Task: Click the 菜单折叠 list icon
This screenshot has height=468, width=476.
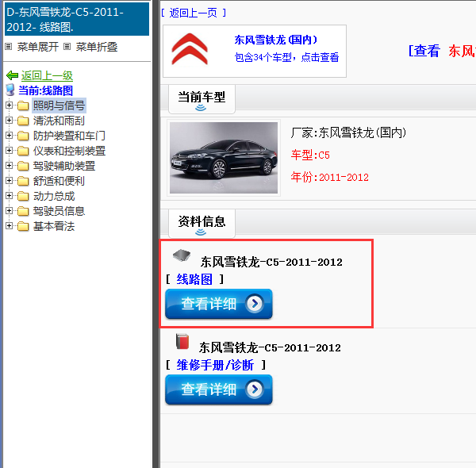Action: click(67, 47)
